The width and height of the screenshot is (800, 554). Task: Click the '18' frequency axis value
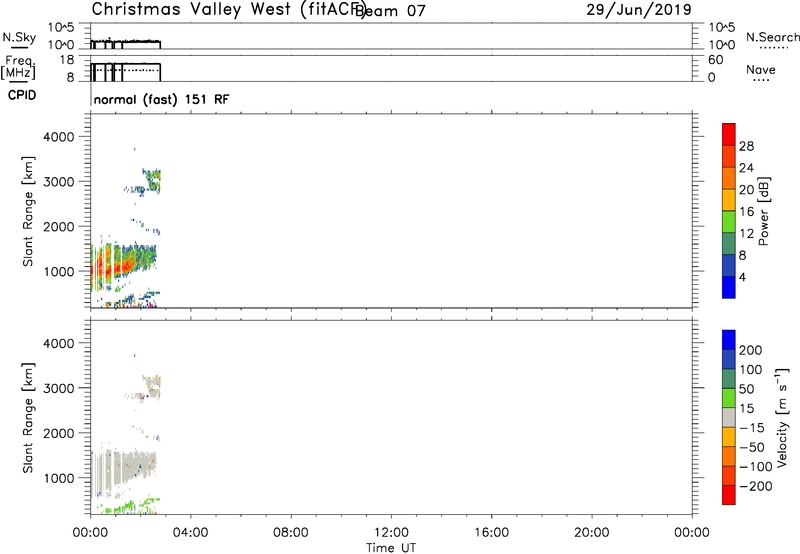[x=67, y=59]
